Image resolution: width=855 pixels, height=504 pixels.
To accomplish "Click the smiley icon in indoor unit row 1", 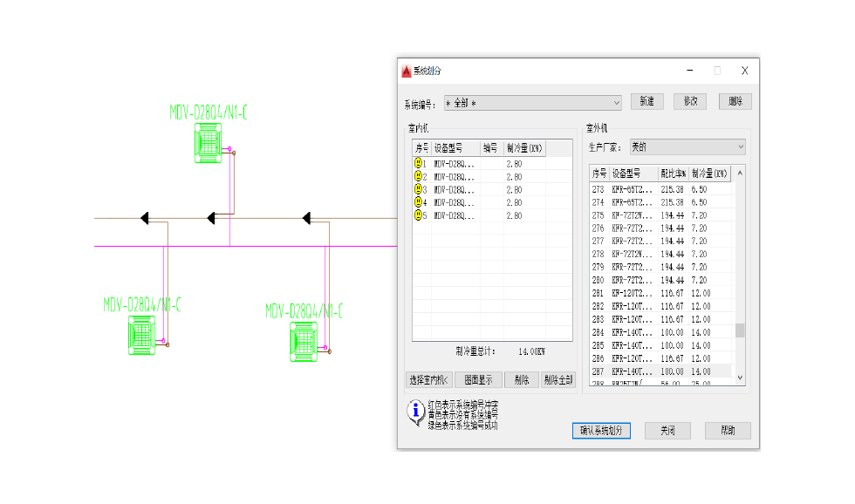I will (418, 163).
